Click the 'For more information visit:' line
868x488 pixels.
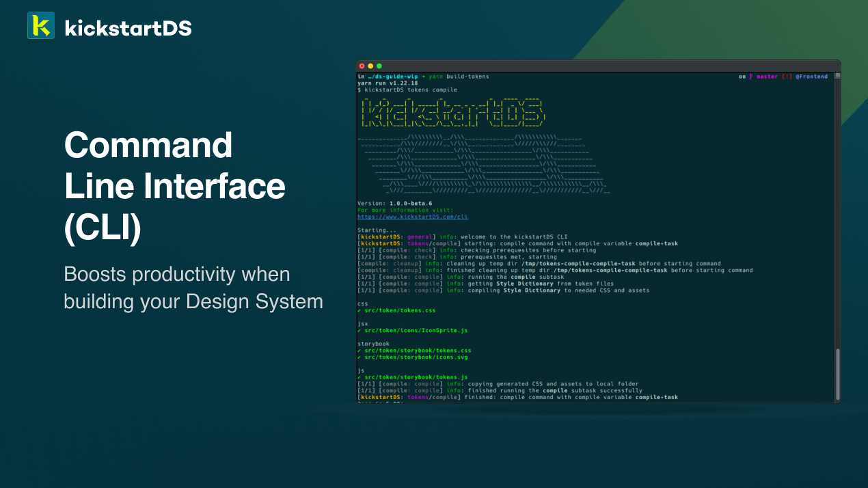[x=405, y=210]
